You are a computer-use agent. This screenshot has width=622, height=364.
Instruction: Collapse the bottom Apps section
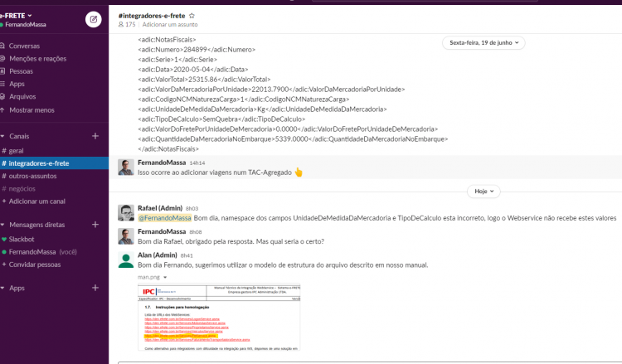coord(2,288)
